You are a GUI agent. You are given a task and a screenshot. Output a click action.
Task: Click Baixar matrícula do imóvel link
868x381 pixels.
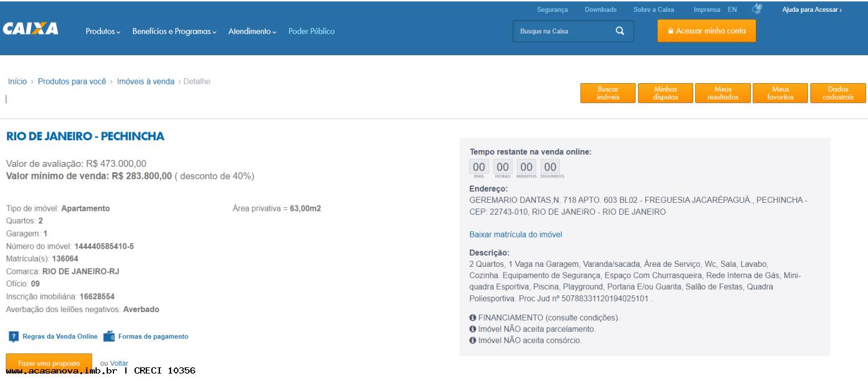click(516, 235)
